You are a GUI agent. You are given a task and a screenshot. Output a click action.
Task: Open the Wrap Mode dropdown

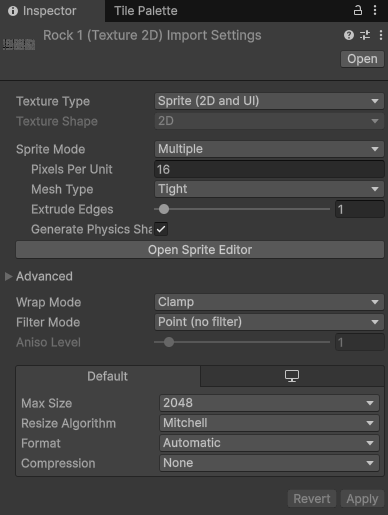(x=269, y=302)
